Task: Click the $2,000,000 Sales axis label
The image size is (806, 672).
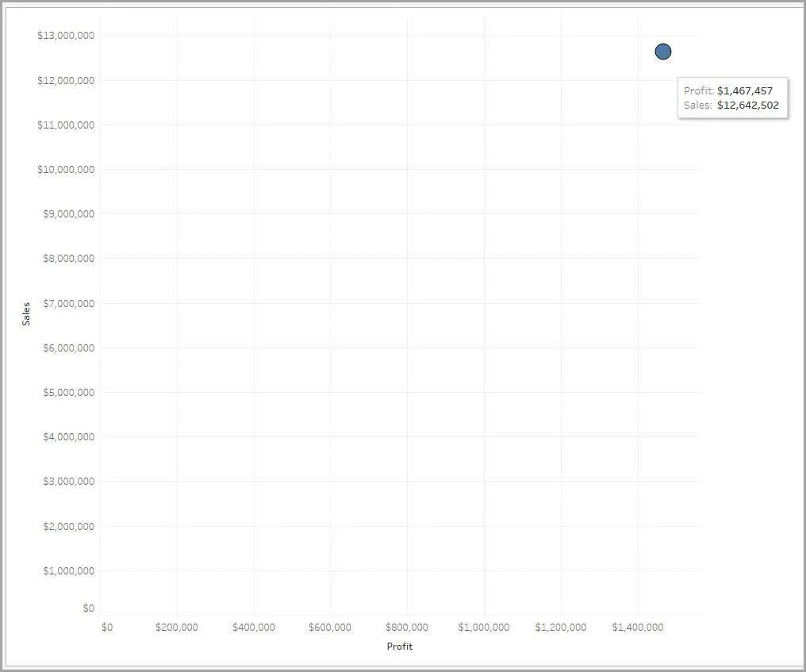Action: pyautogui.click(x=69, y=527)
